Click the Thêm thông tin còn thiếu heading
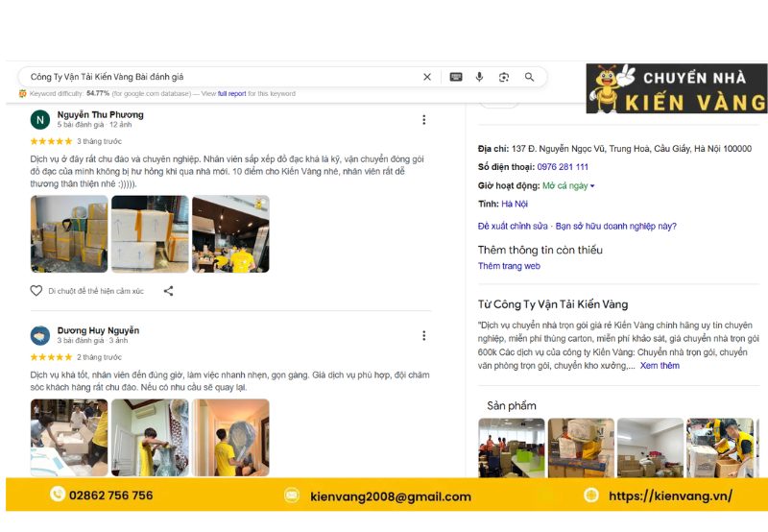This screenshot has height=532, width=768. [540, 250]
